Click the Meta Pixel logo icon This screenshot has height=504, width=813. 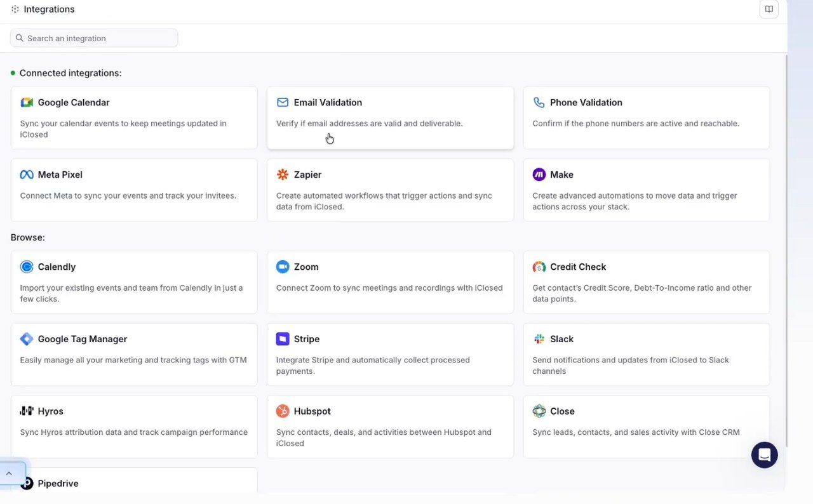click(27, 175)
